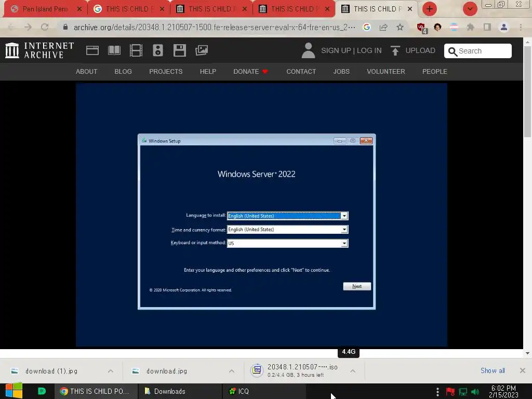Open the Audio speaker icon
The height and width of the screenshot is (399, 532).
(x=158, y=50)
